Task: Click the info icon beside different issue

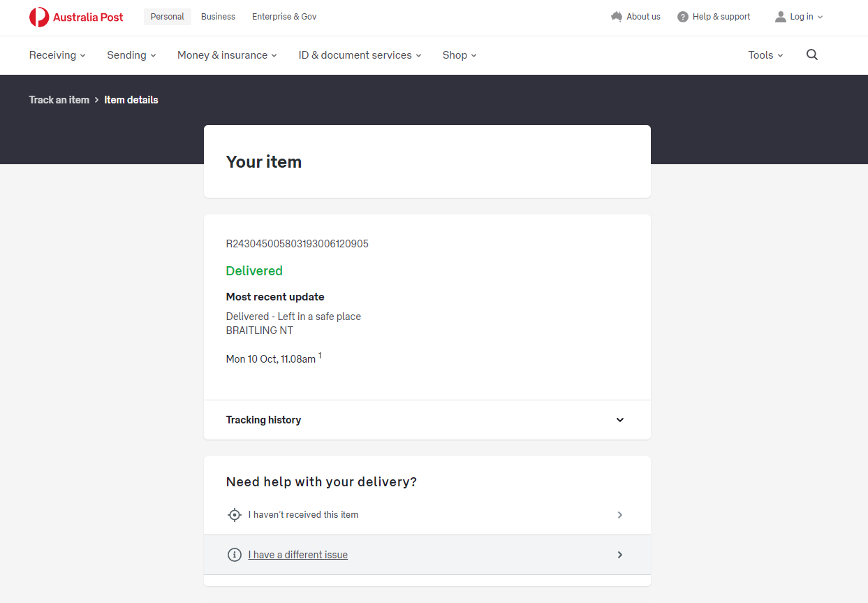Action: (x=235, y=555)
